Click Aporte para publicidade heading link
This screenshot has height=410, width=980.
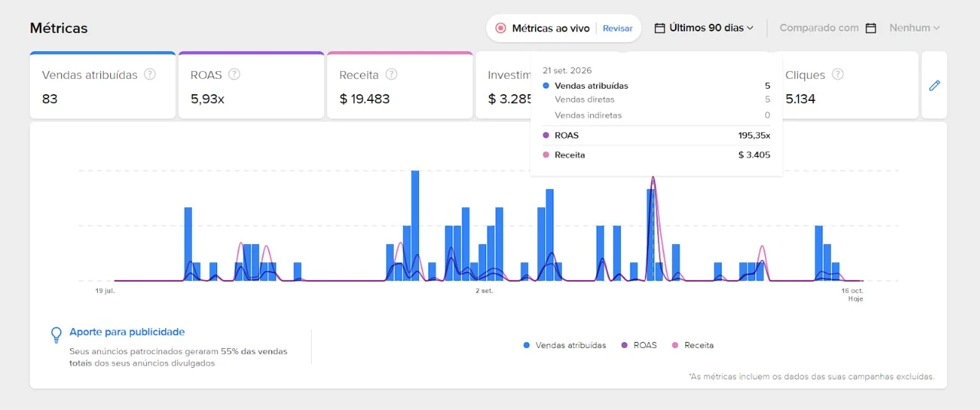[x=127, y=332]
